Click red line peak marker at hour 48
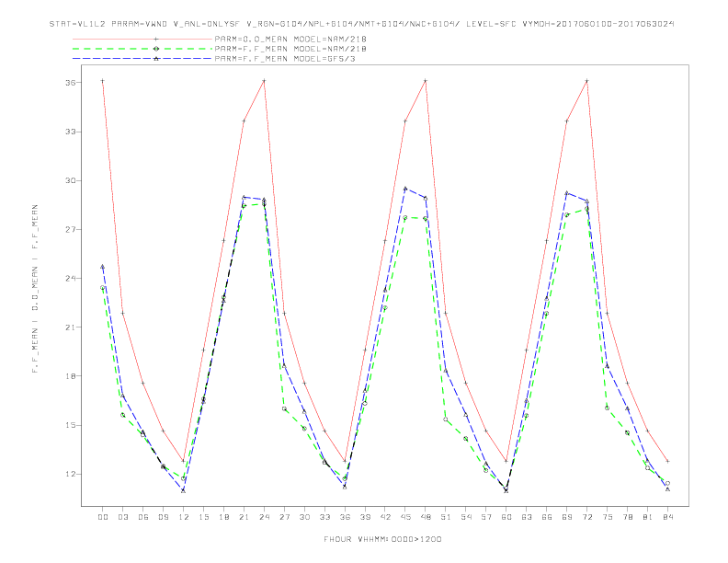 click(x=426, y=81)
